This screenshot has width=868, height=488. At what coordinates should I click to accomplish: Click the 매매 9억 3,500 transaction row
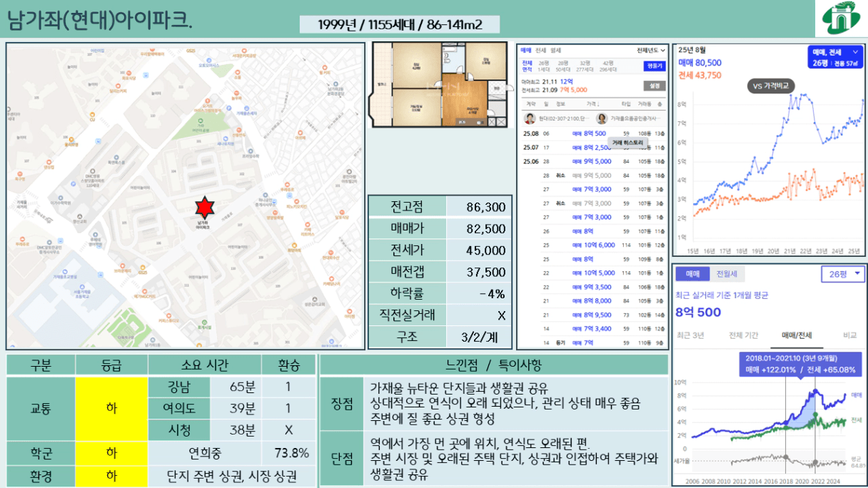point(592,288)
